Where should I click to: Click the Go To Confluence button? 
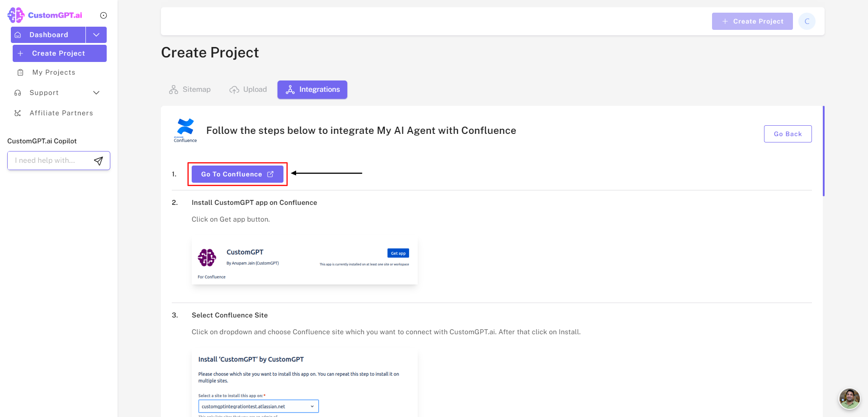tap(237, 174)
